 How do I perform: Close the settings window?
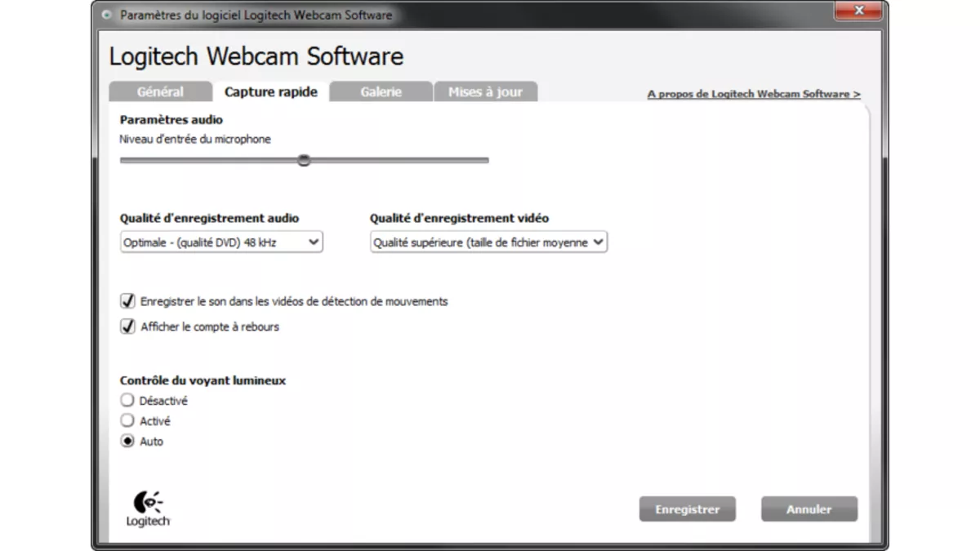[857, 11]
